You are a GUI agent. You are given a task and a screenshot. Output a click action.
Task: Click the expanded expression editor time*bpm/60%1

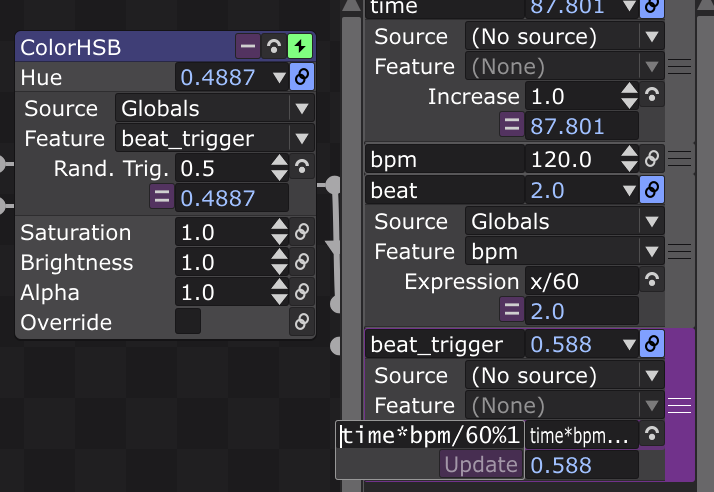click(430, 436)
